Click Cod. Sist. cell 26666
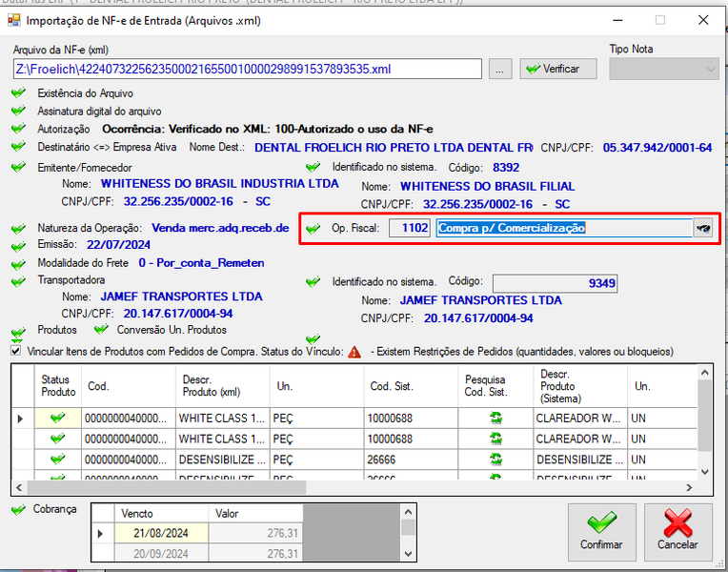 tap(411, 460)
